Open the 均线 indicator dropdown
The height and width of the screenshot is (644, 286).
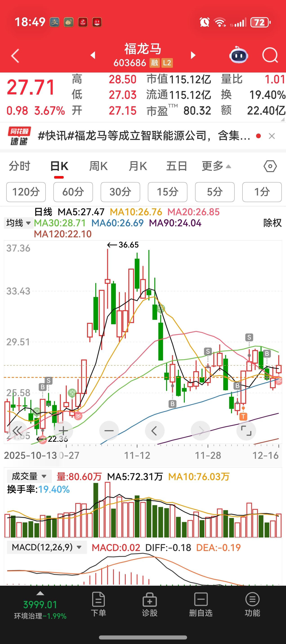click(x=18, y=223)
